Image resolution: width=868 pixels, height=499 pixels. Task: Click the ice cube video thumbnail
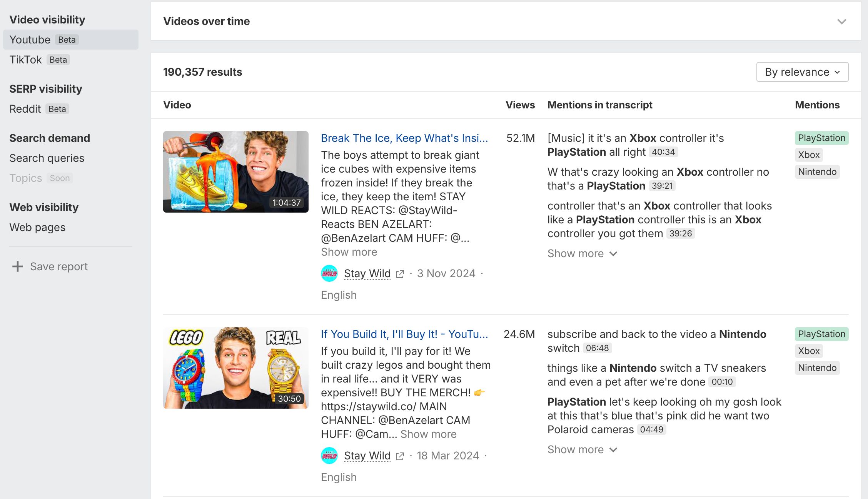(x=235, y=171)
